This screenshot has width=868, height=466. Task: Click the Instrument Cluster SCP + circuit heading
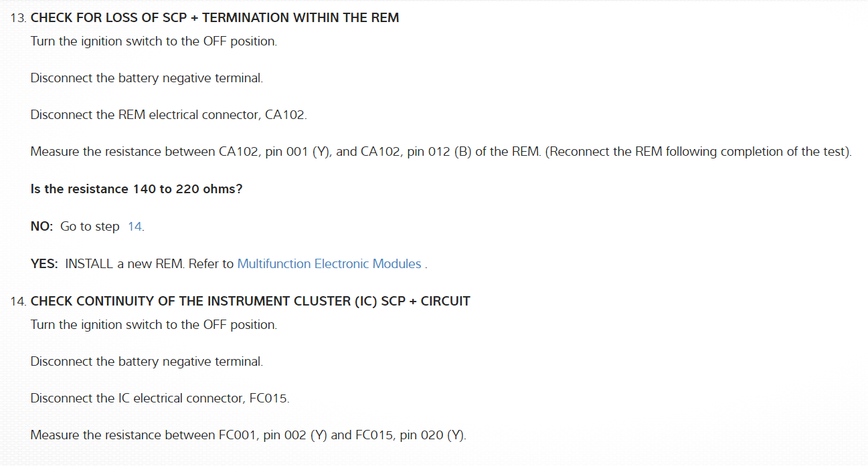click(x=250, y=302)
